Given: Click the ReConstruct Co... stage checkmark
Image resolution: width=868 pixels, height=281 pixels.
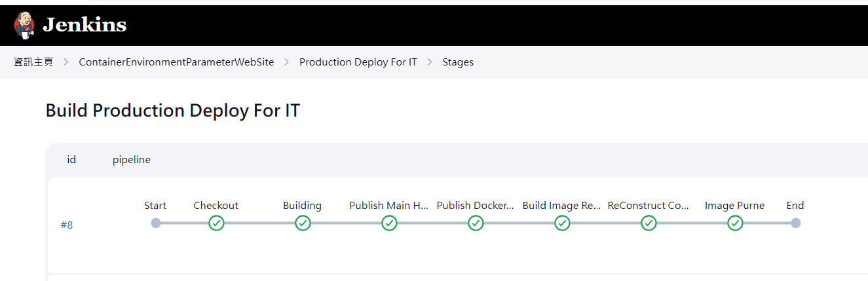Looking at the screenshot, I should coord(649,223).
